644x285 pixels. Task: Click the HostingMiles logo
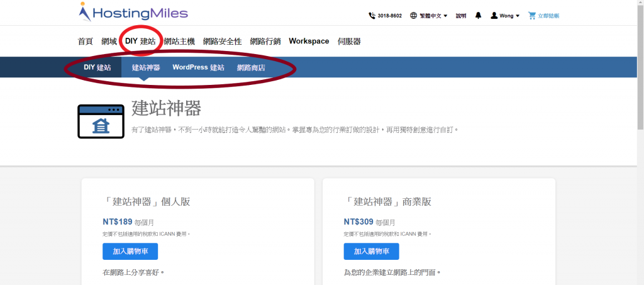[133, 13]
